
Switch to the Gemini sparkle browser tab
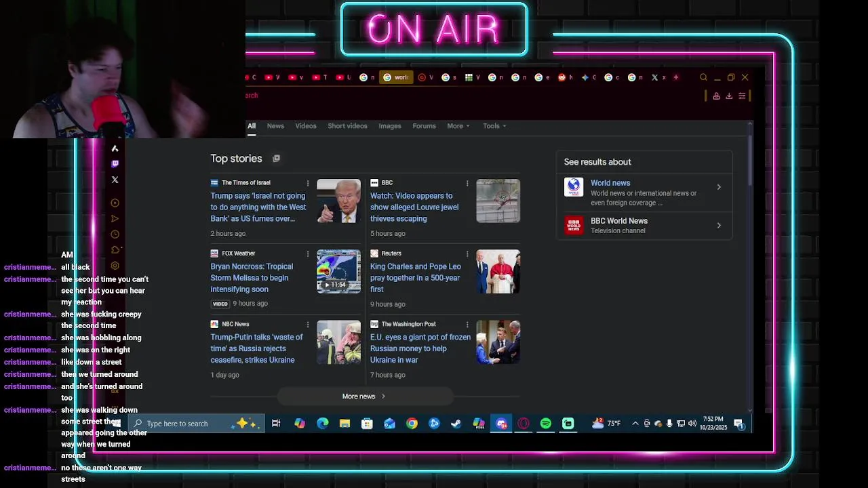click(588, 77)
